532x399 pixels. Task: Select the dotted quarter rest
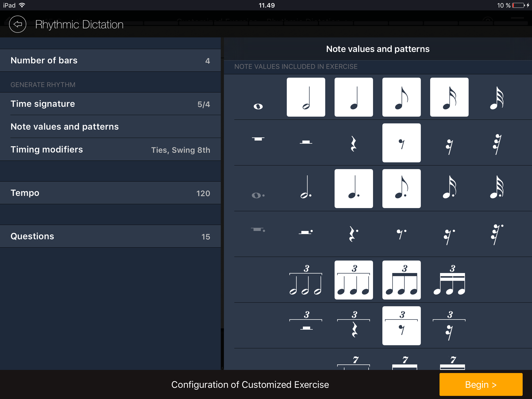[354, 234]
